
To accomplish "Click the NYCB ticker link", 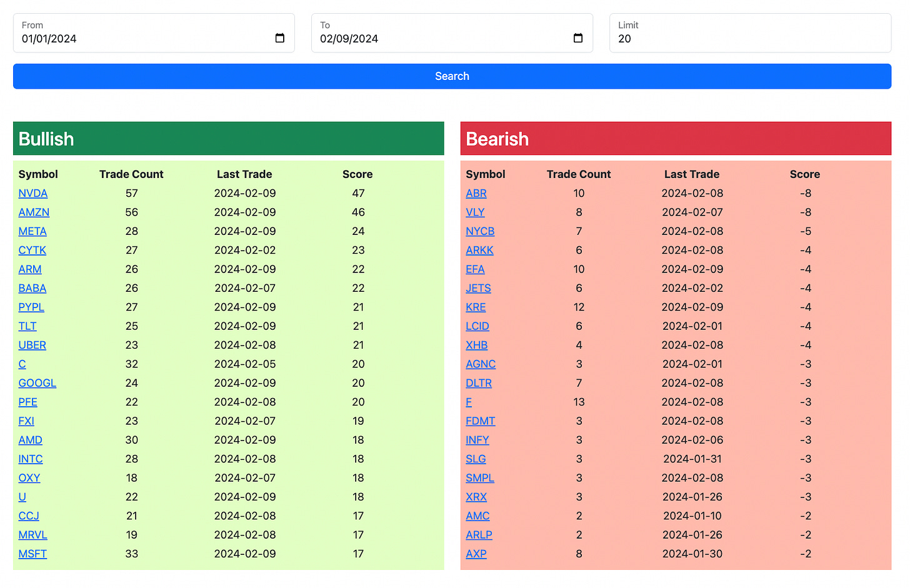I will (480, 231).
